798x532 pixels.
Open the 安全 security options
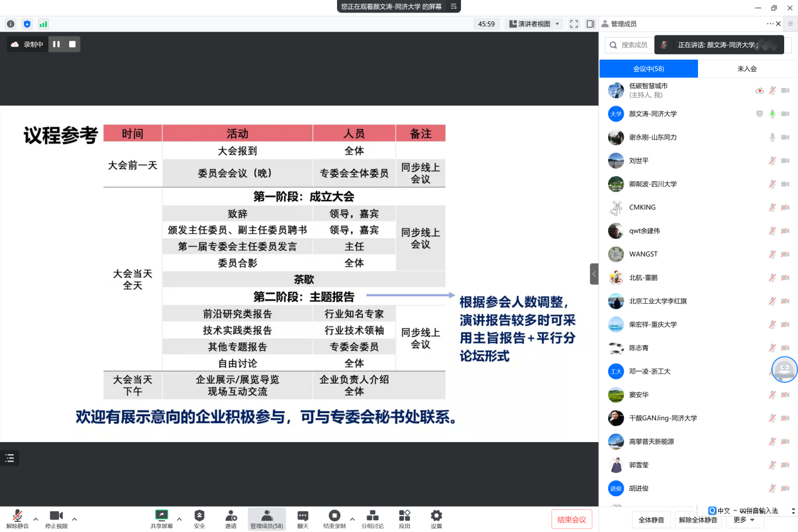[199, 518]
